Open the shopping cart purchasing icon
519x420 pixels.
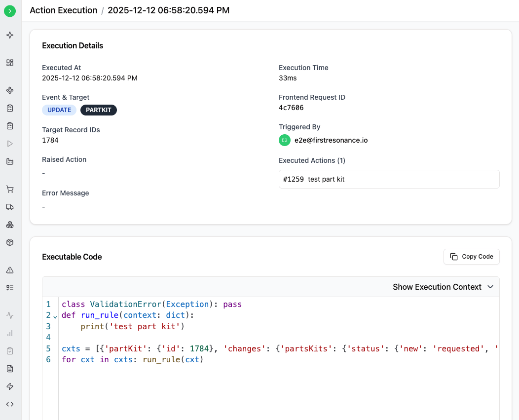(10, 189)
